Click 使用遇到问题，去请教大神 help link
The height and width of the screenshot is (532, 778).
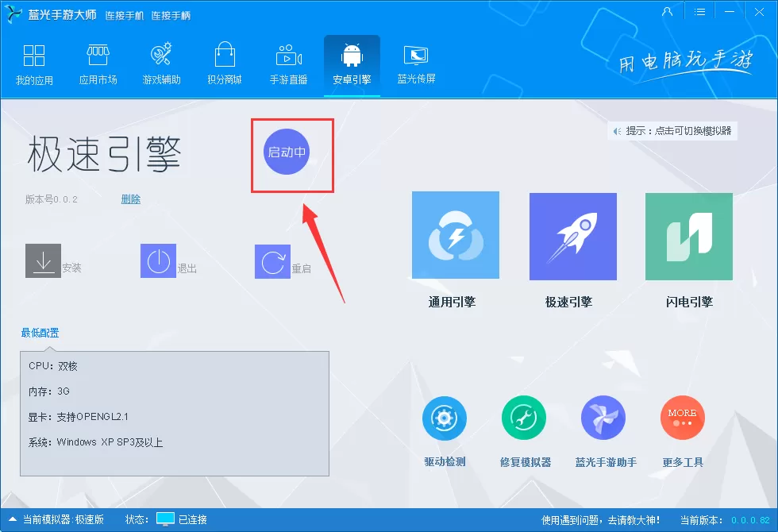pyautogui.click(x=601, y=520)
